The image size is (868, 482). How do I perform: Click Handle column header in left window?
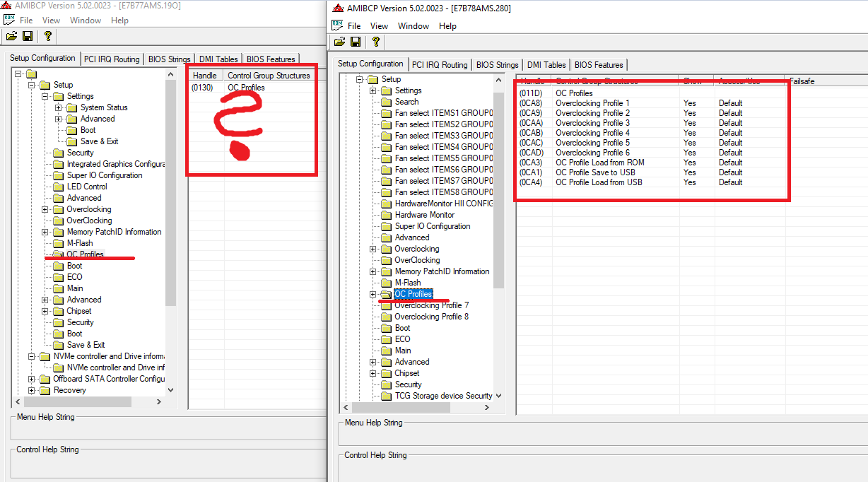[206, 76]
